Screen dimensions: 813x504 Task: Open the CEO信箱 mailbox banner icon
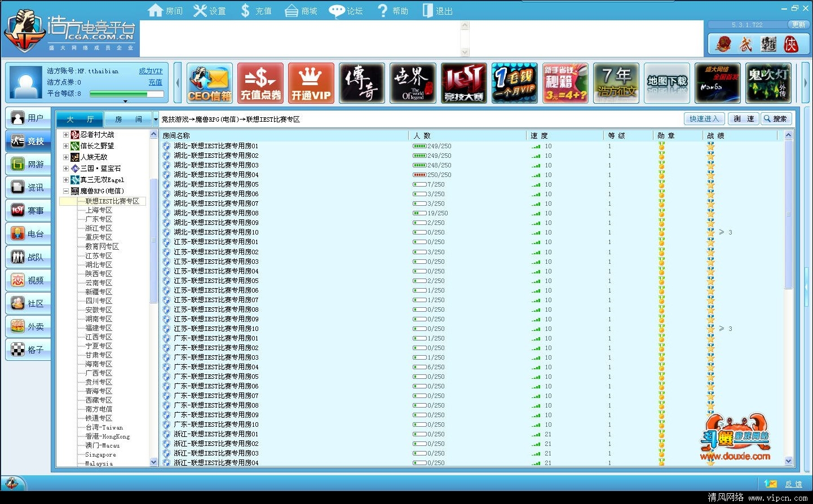point(210,83)
